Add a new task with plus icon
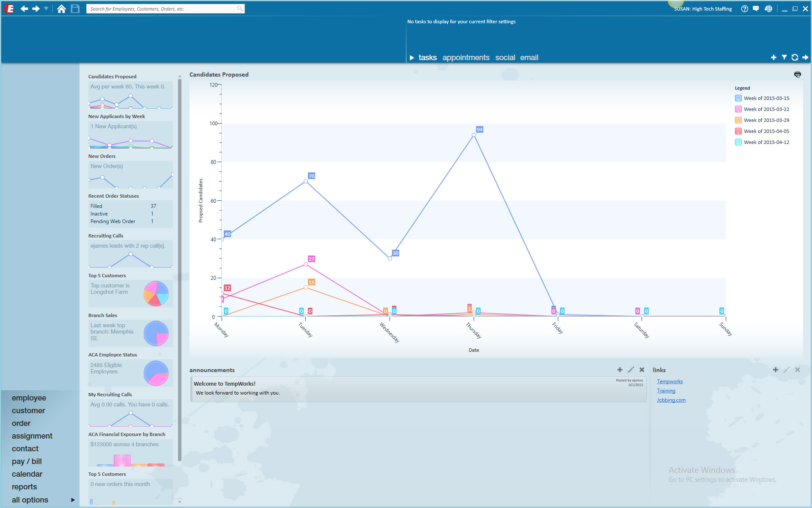 point(774,58)
